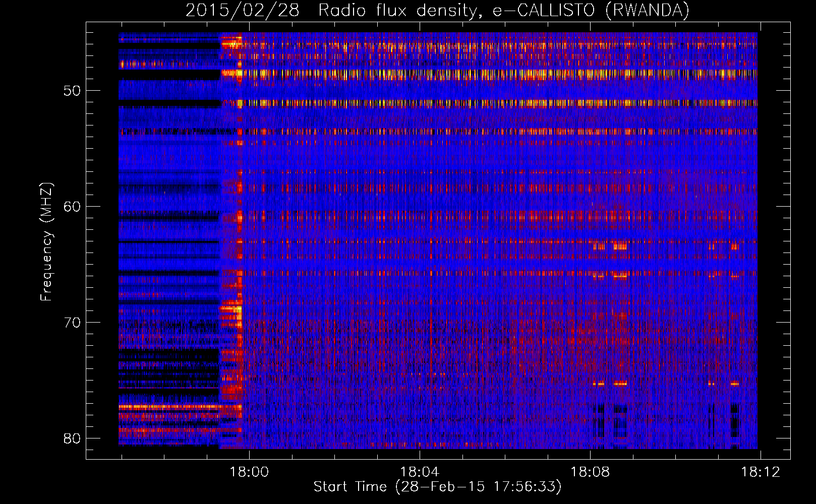Click the 18:08 time tick label

[x=590, y=472]
